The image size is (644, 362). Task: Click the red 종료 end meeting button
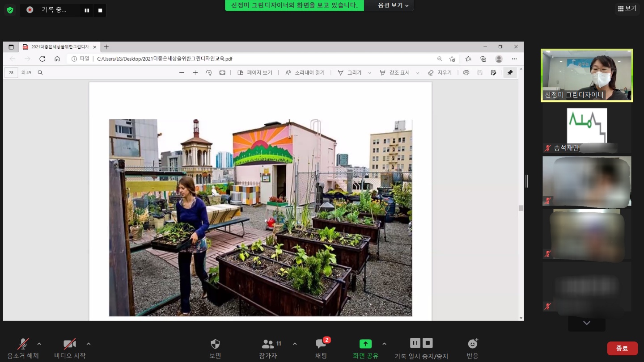[x=622, y=348]
